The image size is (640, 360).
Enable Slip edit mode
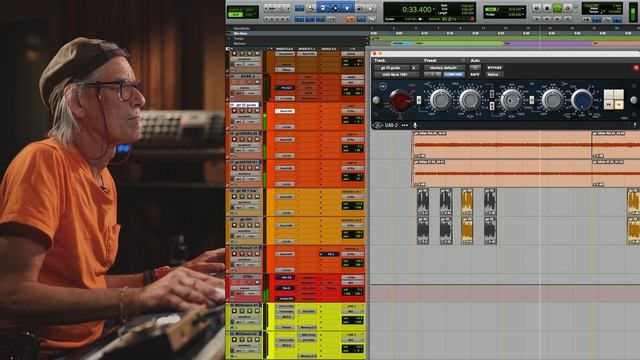[x=235, y=15]
